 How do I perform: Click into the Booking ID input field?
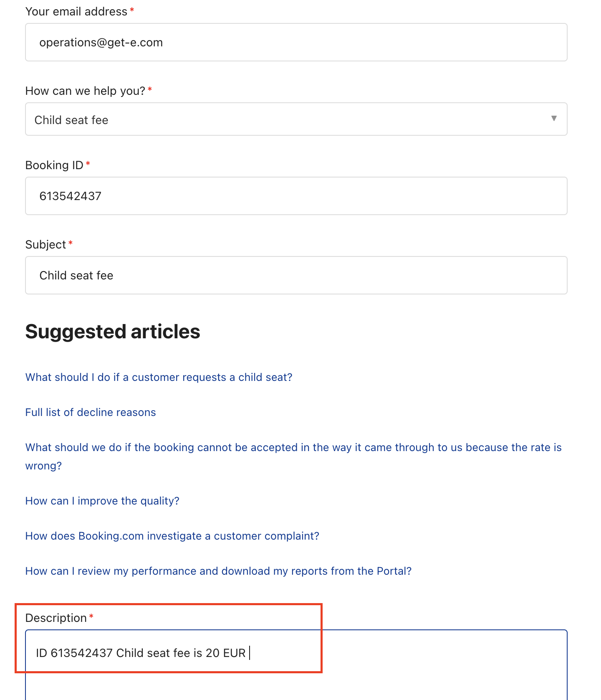point(296,196)
